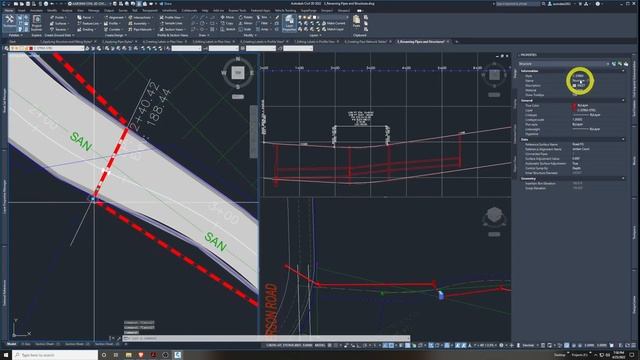Click Quick Select icon in Properties palette
The width and height of the screenshot is (640, 360).
coord(626,64)
